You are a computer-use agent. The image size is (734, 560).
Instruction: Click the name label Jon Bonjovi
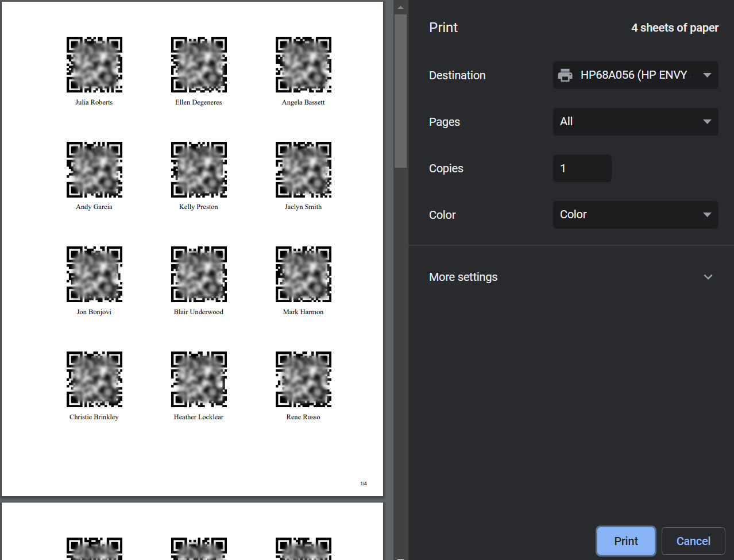(x=94, y=312)
